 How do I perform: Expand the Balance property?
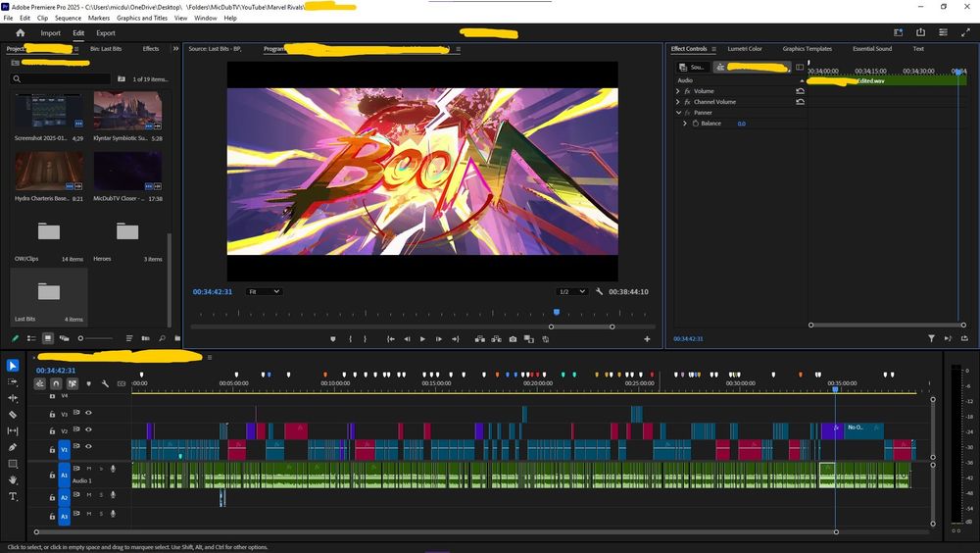[685, 124]
